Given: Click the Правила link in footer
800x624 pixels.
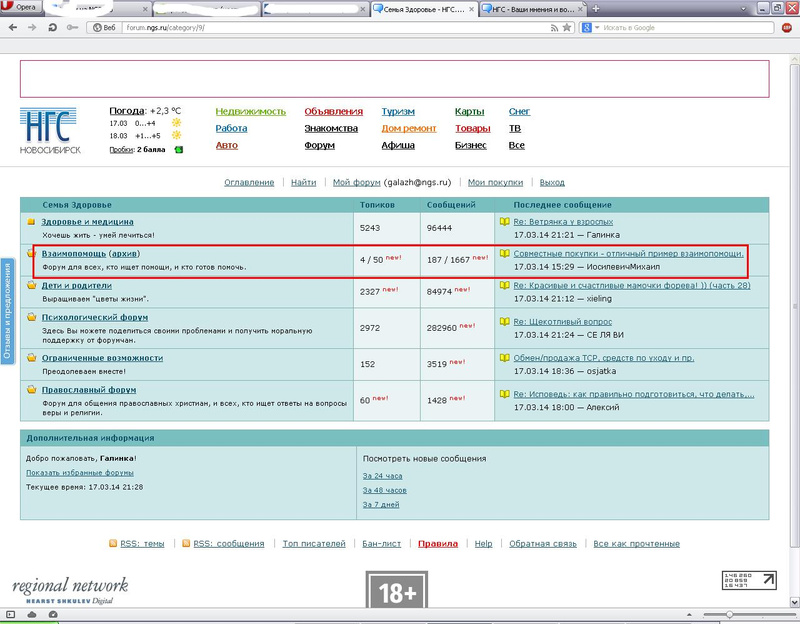Looking at the screenshot, I should 438,543.
